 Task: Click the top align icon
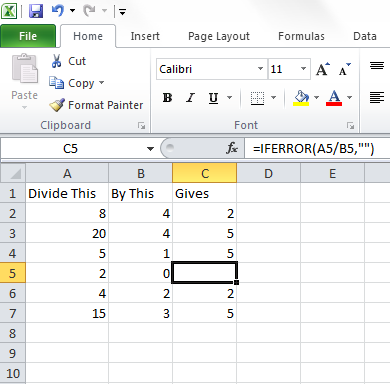point(377,65)
